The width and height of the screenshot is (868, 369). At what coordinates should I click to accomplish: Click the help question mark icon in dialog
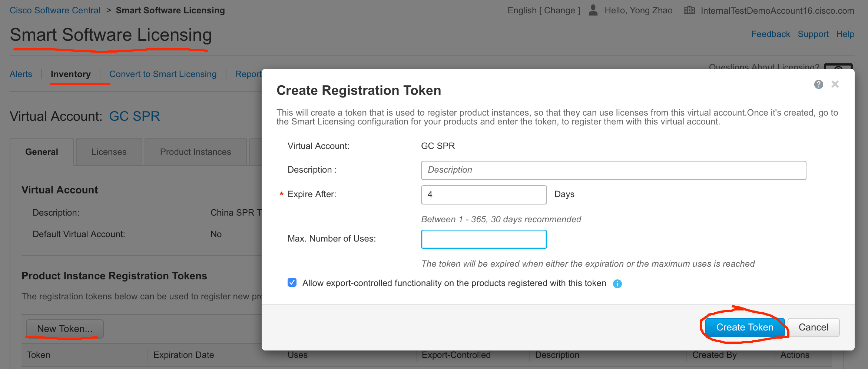point(818,84)
